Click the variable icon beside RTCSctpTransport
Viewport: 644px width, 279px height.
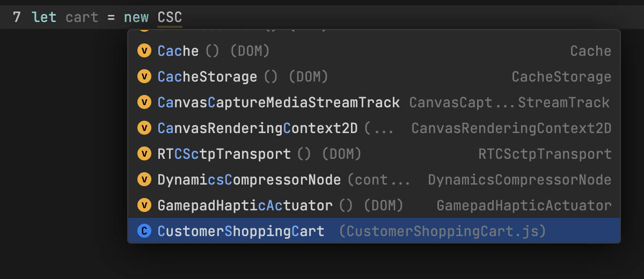[x=144, y=154]
